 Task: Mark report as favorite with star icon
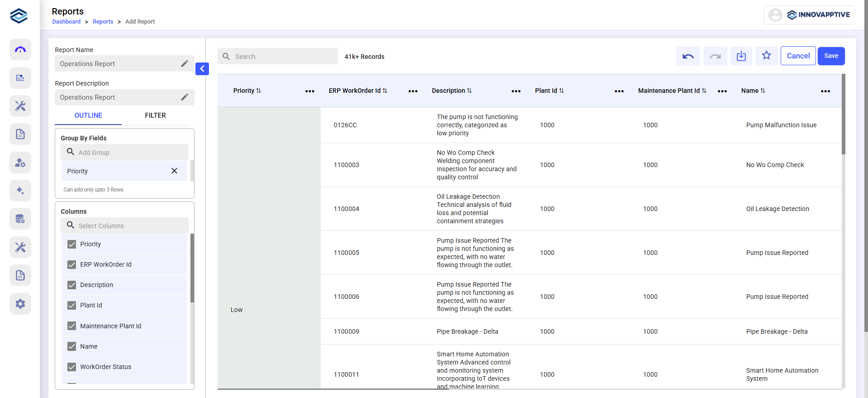766,56
